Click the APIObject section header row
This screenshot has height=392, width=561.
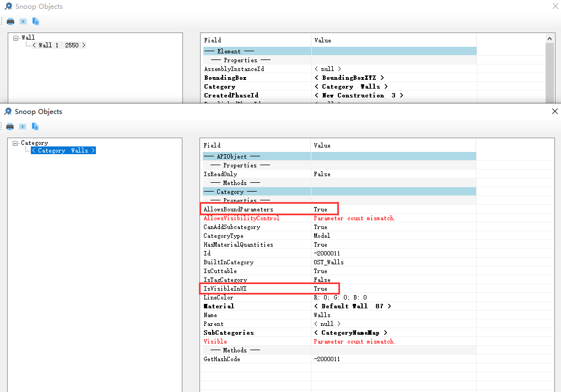(339, 156)
